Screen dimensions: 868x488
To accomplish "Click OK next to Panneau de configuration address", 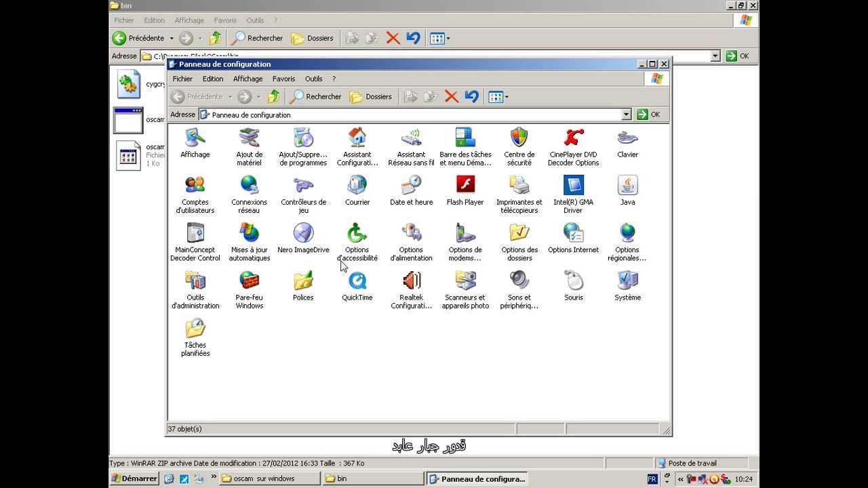I will pos(648,115).
